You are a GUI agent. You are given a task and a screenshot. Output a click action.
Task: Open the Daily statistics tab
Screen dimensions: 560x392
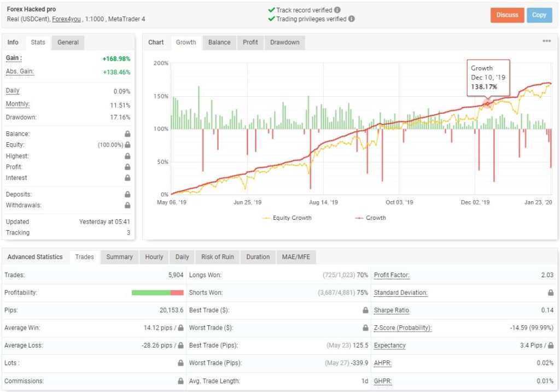point(182,257)
